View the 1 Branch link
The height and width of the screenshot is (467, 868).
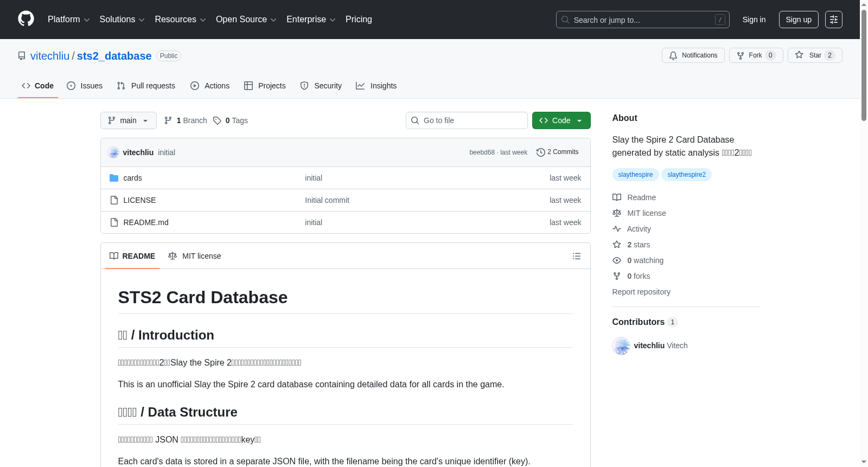point(186,120)
